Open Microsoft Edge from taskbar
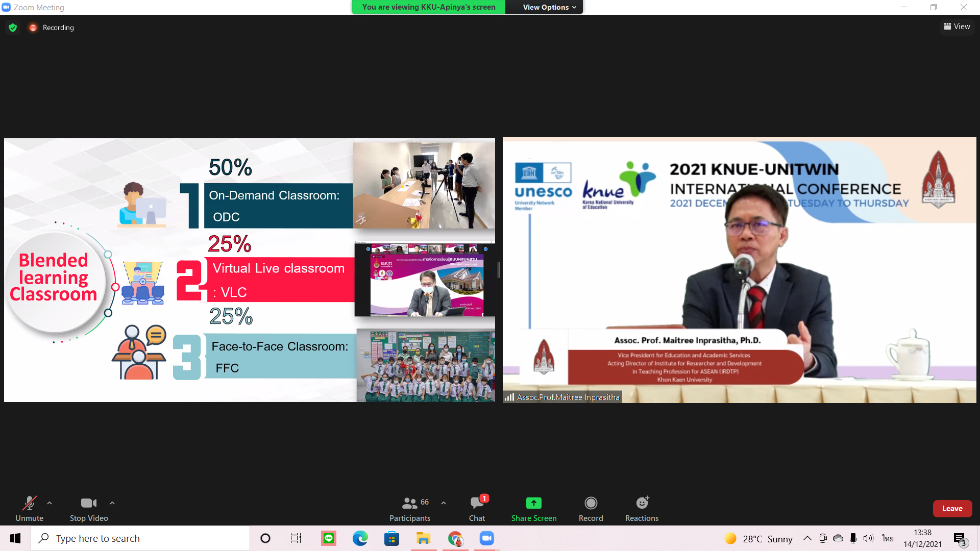This screenshot has height=551, width=980. pyautogui.click(x=360, y=538)
